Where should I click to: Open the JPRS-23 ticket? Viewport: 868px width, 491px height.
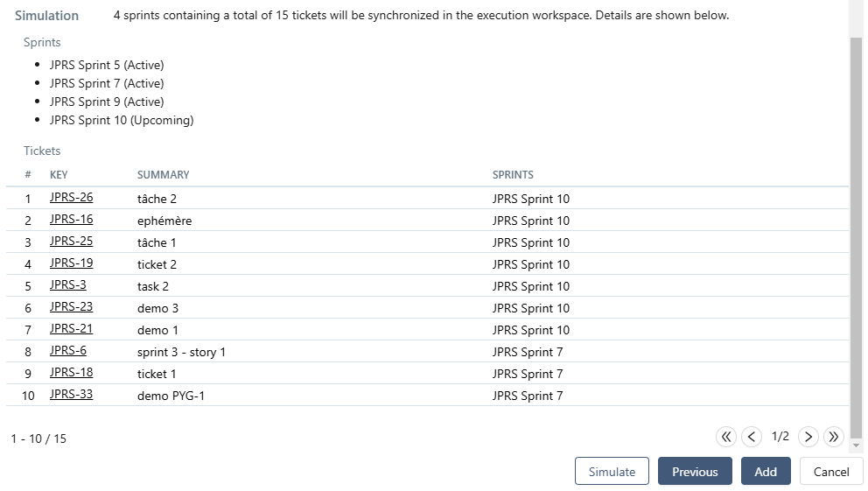(x=71, y=307)
